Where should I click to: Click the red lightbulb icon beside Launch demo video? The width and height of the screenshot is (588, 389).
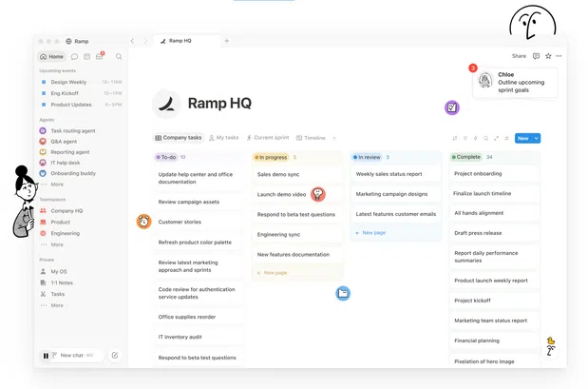click(318, 194)
